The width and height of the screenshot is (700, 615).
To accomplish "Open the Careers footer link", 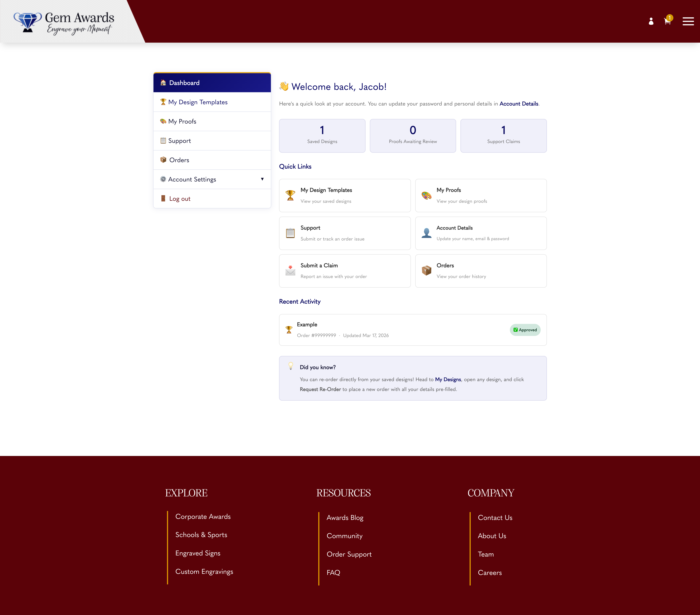I will tap(490, 573).
